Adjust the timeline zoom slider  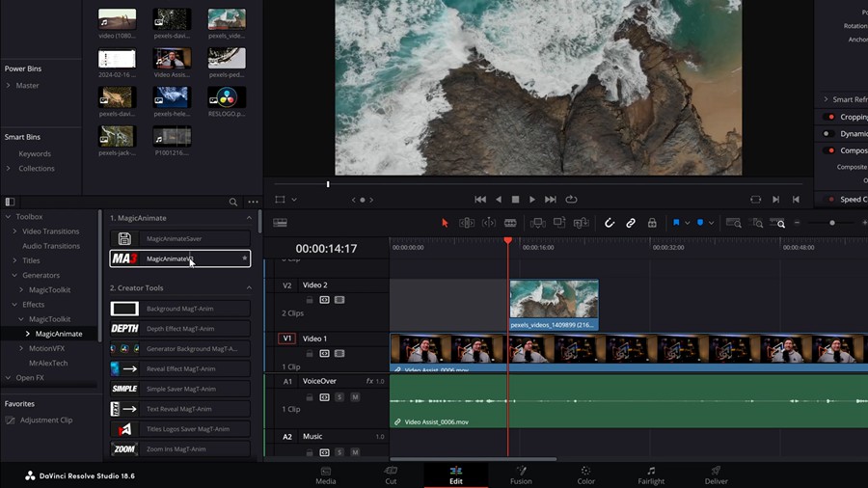[x=831, y=223]
